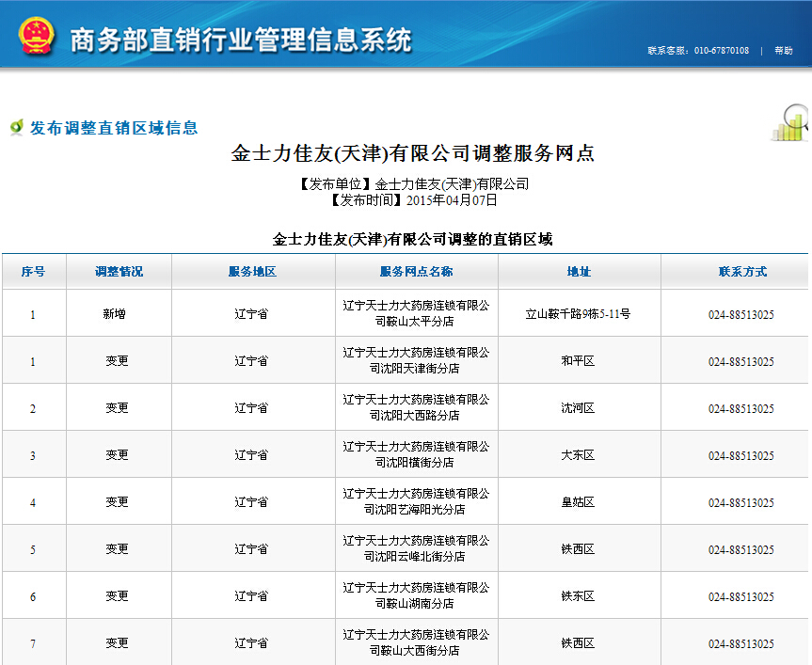Click the address 立山鞍千路9栋5-11号
This screenshot has height=665, width=812.
[x=578, y=314]
